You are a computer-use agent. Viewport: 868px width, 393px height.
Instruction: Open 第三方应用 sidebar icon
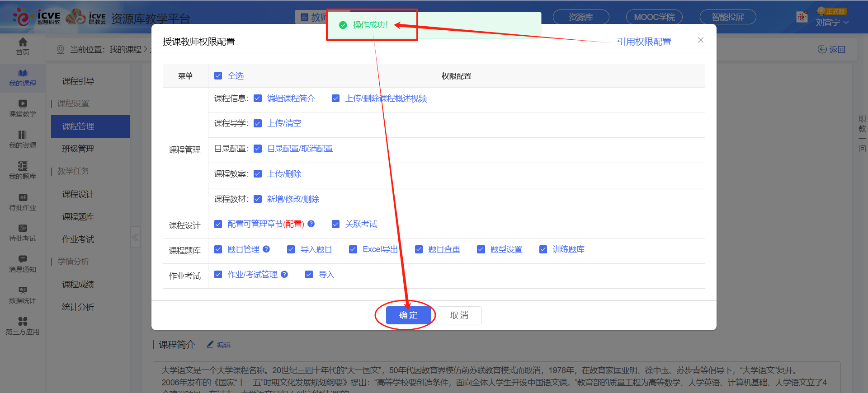23,321
